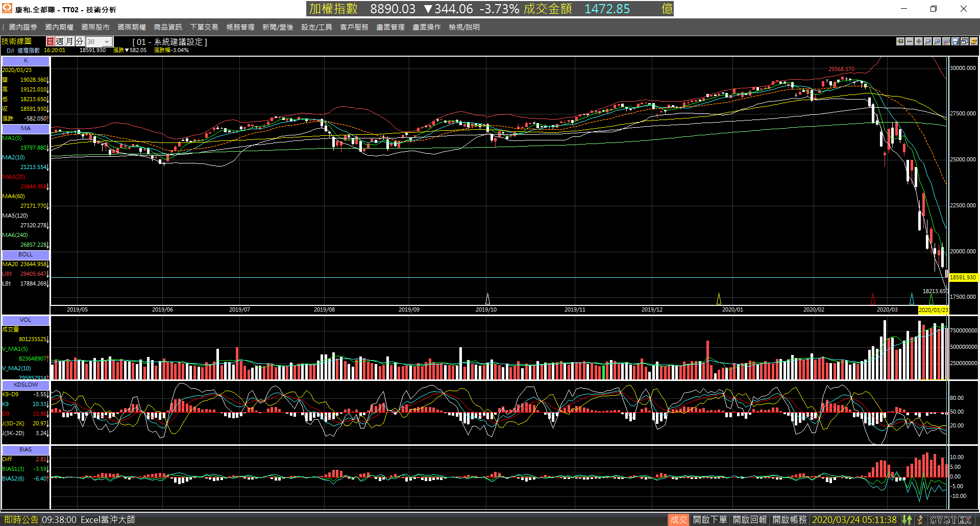
Task: Open the 國內期權 menu
Action: click(x=59, y=27)
